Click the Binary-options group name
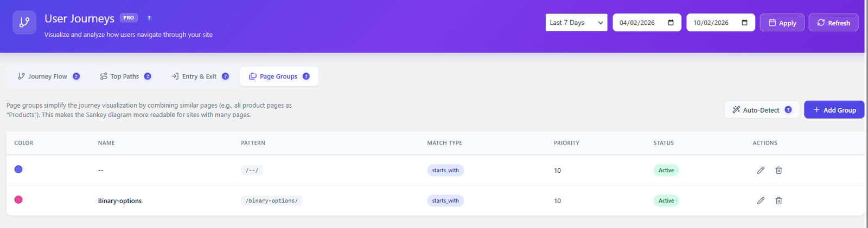Viewport: 868px width, 228px height. coord(120,201)
